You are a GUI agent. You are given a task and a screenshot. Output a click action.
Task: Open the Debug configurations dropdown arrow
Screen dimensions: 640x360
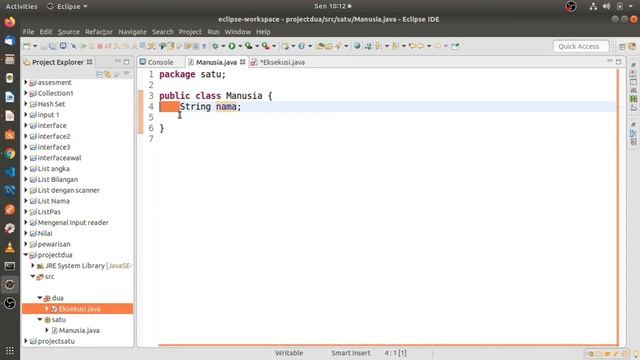point(223,46)
